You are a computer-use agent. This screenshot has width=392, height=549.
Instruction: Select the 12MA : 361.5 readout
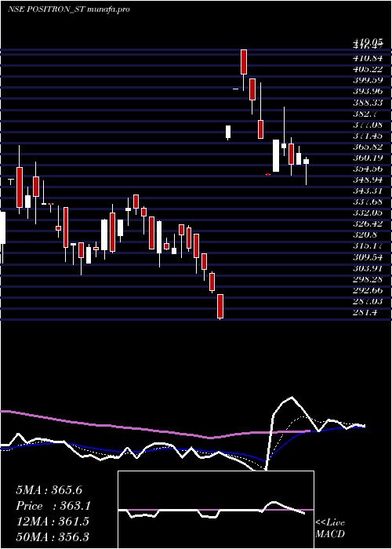tap(53, 522)
